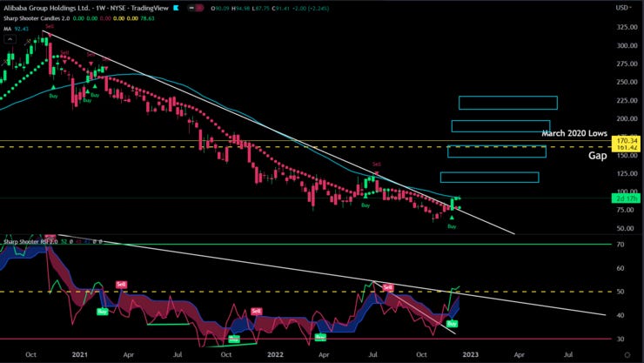The width and height of the screenshot is (644, 363).
Task: Select the March 2020 Lows text label
Action: pyautogui.click(x=574, y=133)
